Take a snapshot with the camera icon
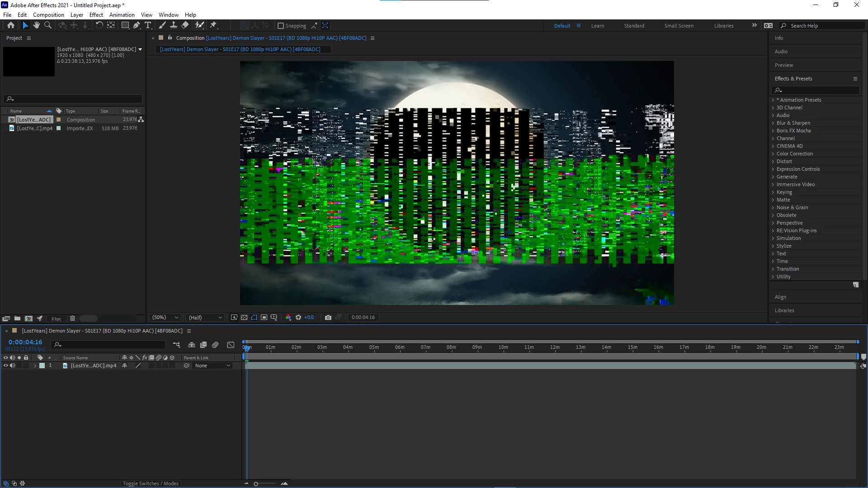The height and width of the screenshot is (488, 868). pyautogui.click(x=328, y=318)
